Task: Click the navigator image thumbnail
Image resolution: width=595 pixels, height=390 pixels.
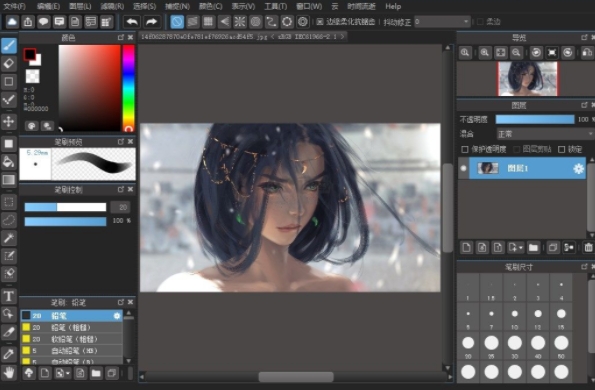Action: [x=527, y=79]
